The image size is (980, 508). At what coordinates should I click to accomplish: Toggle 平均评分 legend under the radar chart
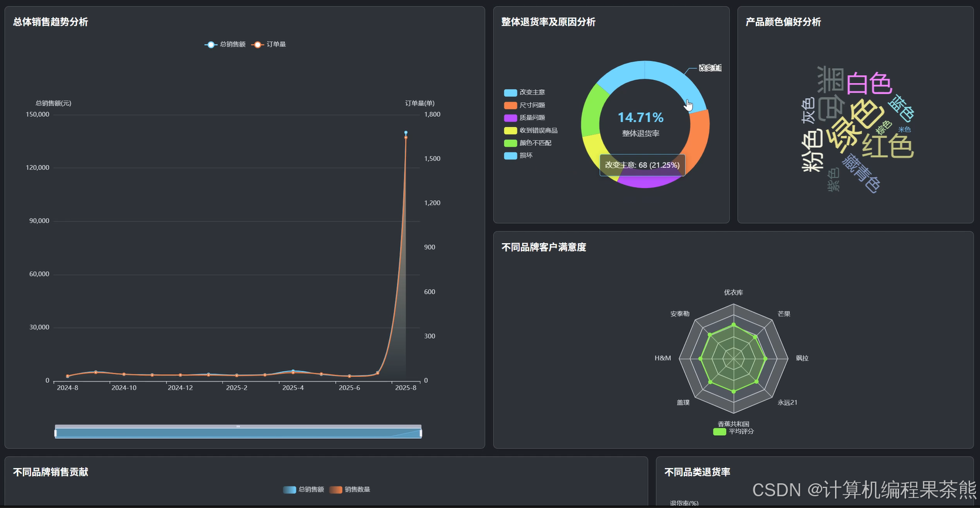coord(734,432)
